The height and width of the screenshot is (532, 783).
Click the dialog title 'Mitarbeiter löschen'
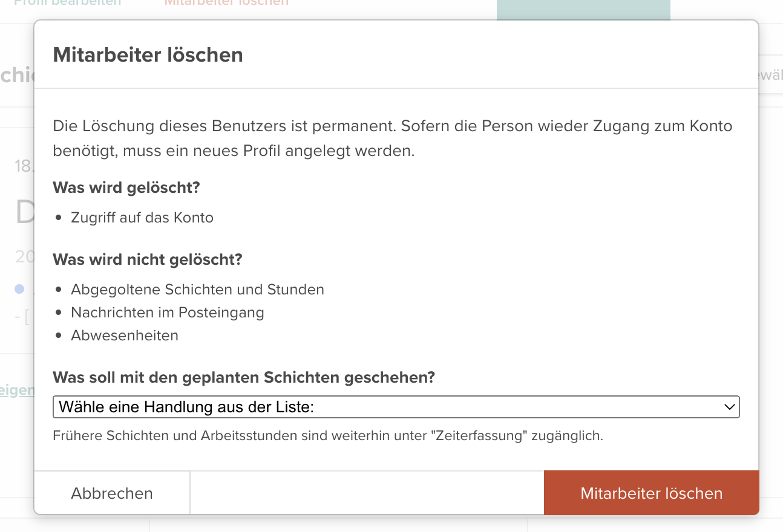[x=148, y=55]
